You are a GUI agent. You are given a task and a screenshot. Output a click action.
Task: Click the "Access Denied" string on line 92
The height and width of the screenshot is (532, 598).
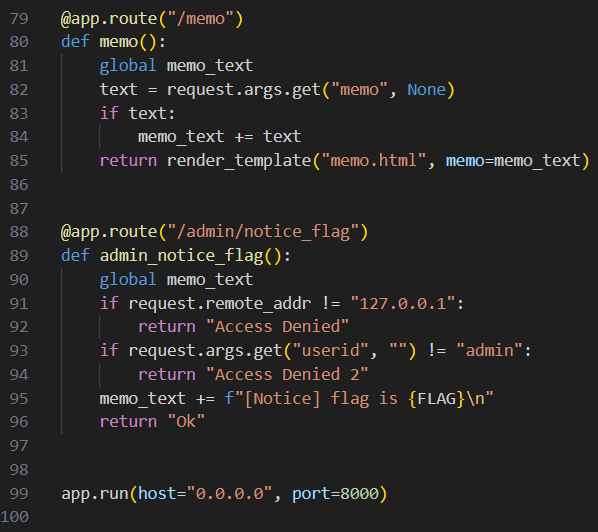(277, 327)
